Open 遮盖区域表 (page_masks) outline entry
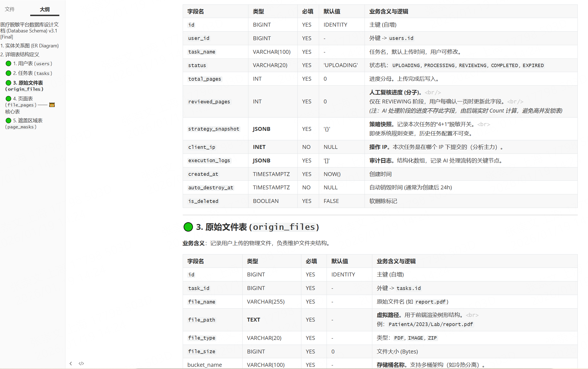Screen dimensions: 588x369 point(30,121)
